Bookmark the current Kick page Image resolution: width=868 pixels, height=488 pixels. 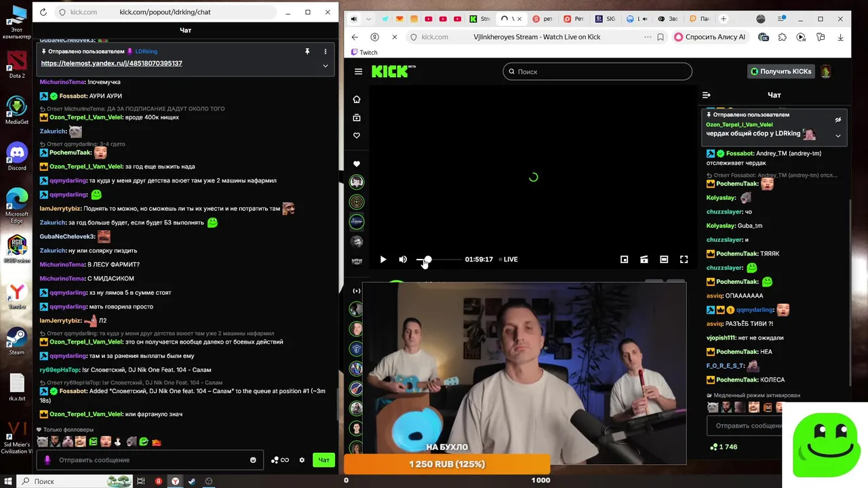click(660, 37)
